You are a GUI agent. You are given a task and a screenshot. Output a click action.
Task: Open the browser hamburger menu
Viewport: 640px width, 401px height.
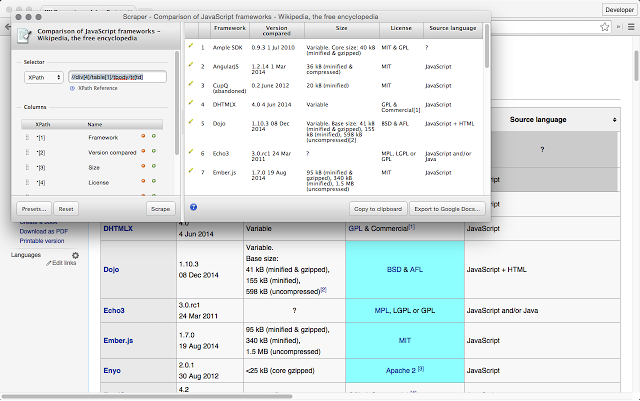pyautogui.click(x=631, y=27)
